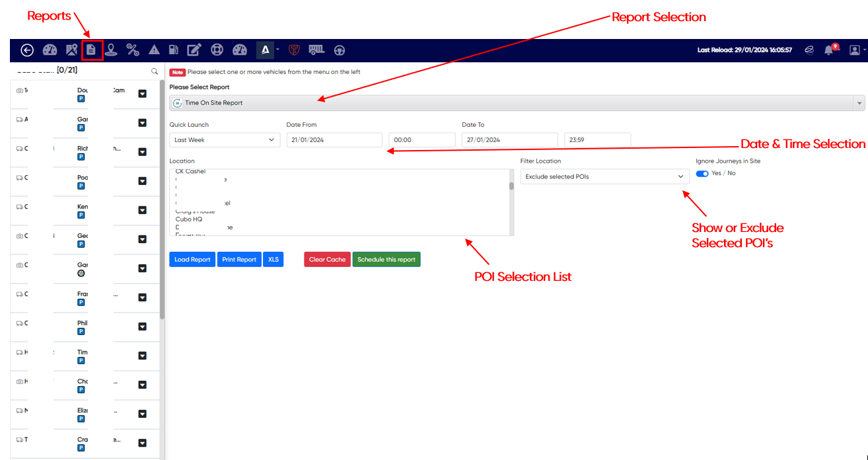Click the POI location pin icon
The width and height of the screenshot is (868, 460).
pos(112,50)
